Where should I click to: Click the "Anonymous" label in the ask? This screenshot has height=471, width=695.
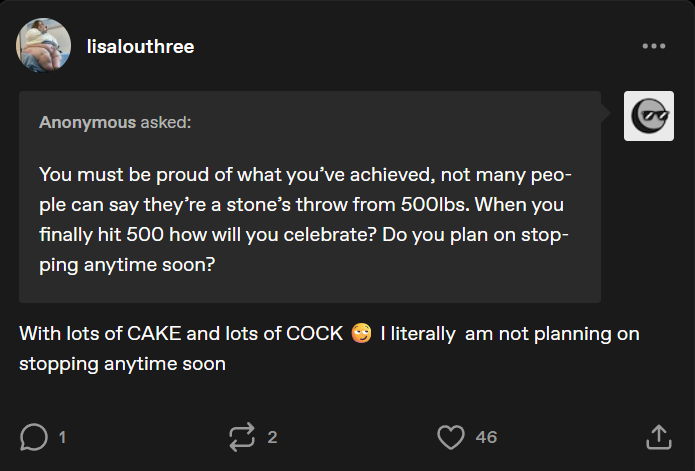click(87, 123)
